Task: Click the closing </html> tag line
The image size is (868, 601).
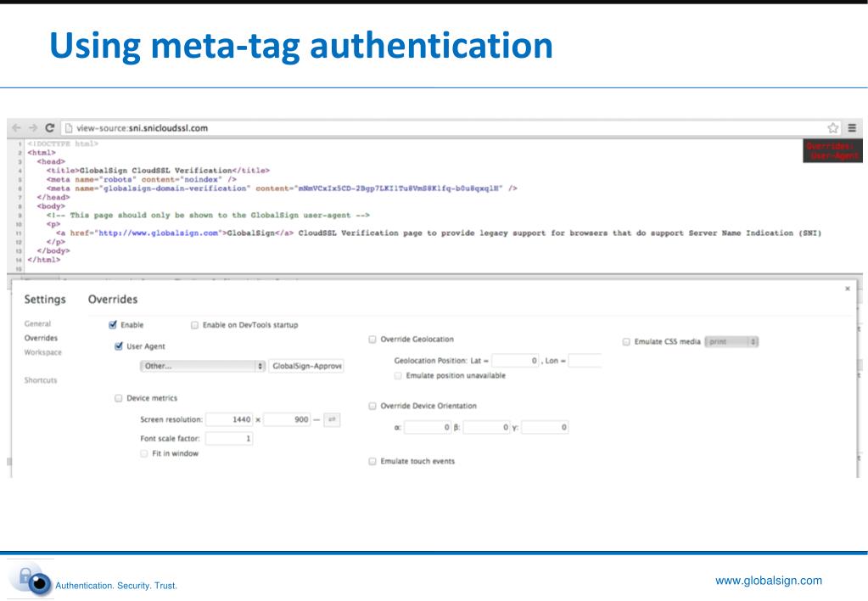Action: pos(44,260)
